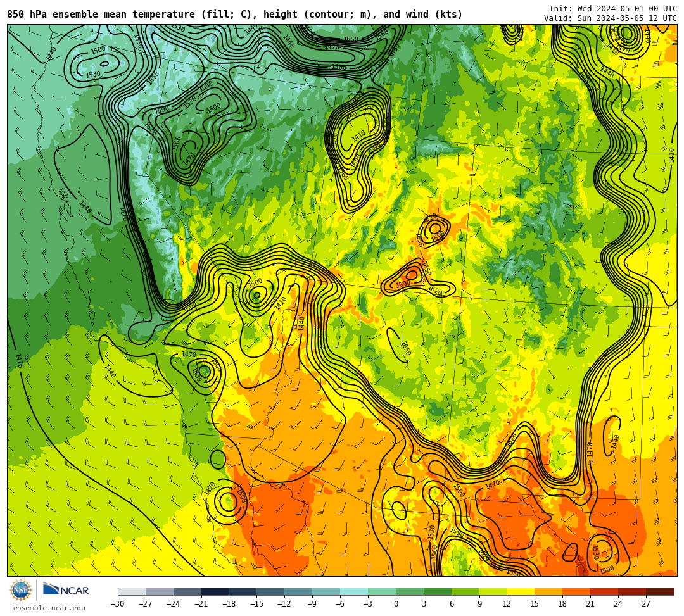Pick the yellow-green 9 to 12 swatch
This screenshot has height=616, width=684.
[x=493, y=591]
